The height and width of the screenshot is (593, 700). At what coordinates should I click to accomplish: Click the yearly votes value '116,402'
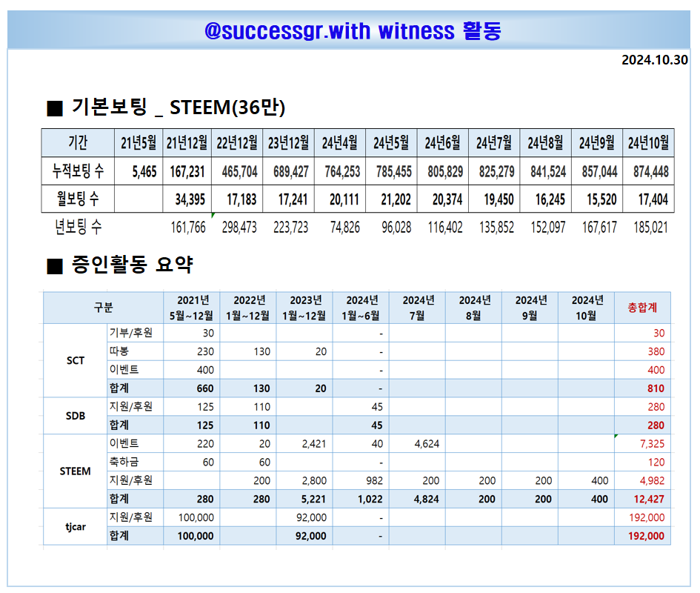[x=445, y=228]
